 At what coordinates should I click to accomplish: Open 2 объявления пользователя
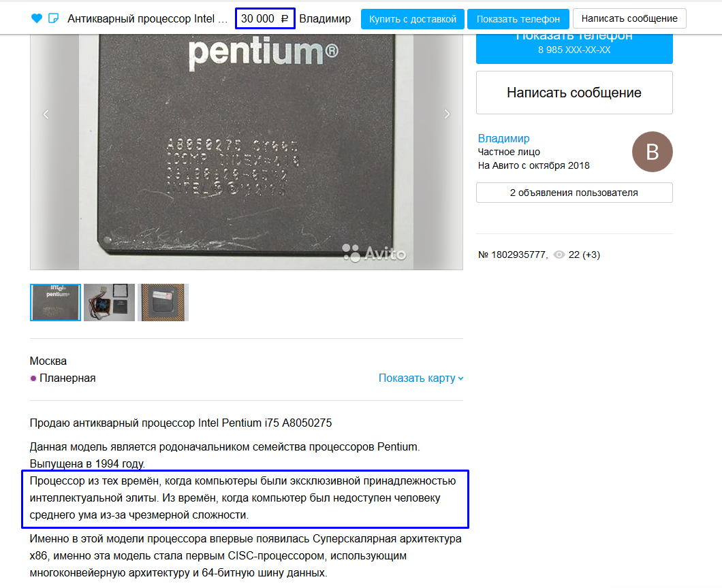pyautogui.click(x=574, y=193)
